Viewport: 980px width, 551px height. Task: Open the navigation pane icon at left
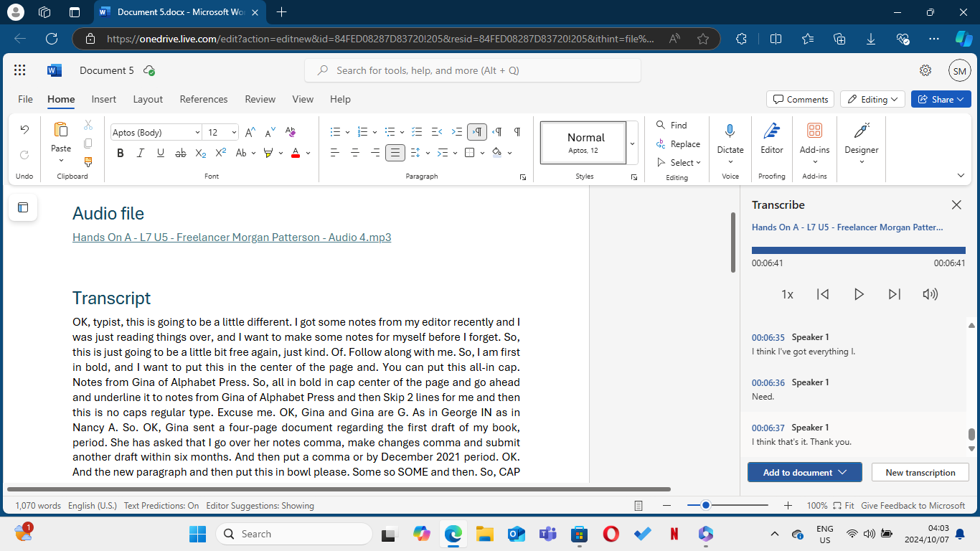click(x=23, y=207)
